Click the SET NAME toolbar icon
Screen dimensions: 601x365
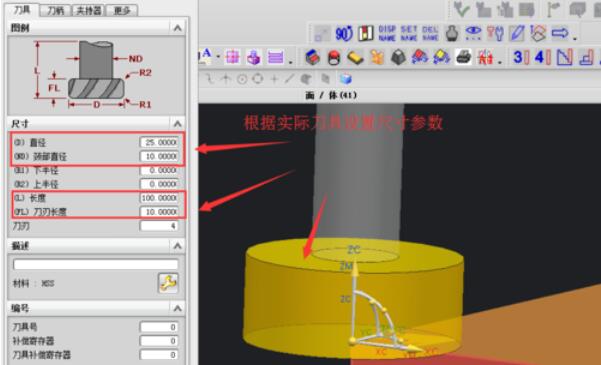pos(409,33)
